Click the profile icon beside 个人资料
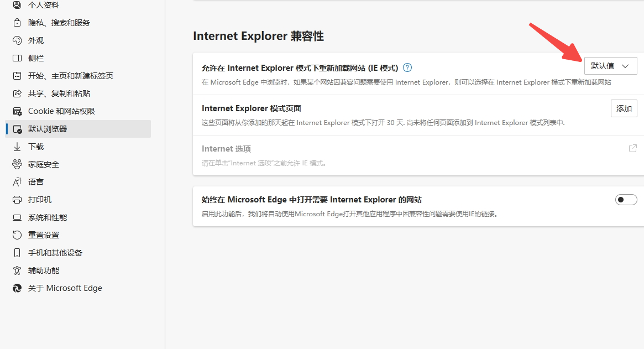This screenshot has height=349, width=644. (17, 5)
